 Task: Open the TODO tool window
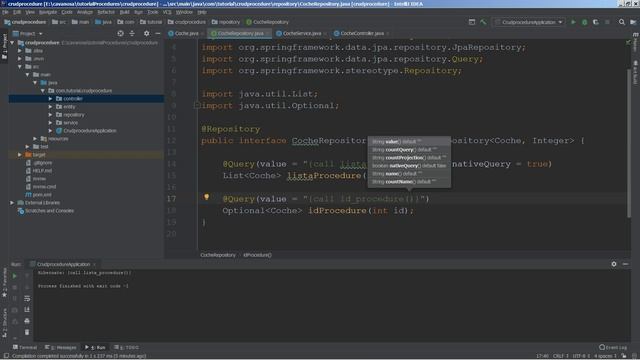click(127, 347)
